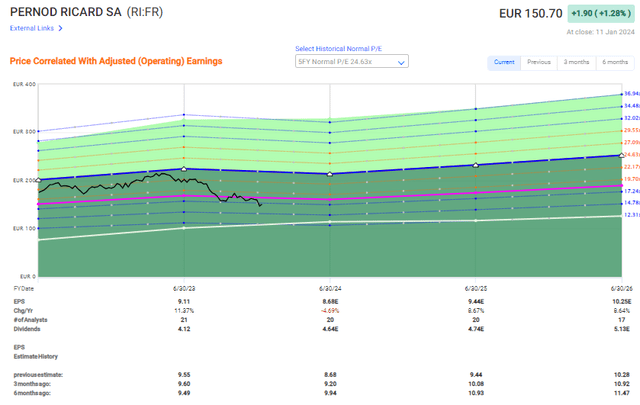Click the 3 months ago value 9.20
The width and height of the screenshot is (640, 405).
(330, 384)
